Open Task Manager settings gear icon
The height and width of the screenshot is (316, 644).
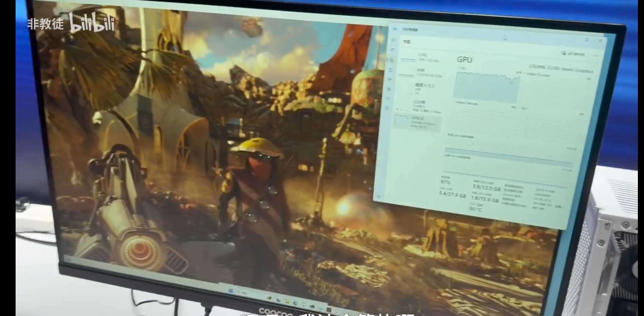378,197
